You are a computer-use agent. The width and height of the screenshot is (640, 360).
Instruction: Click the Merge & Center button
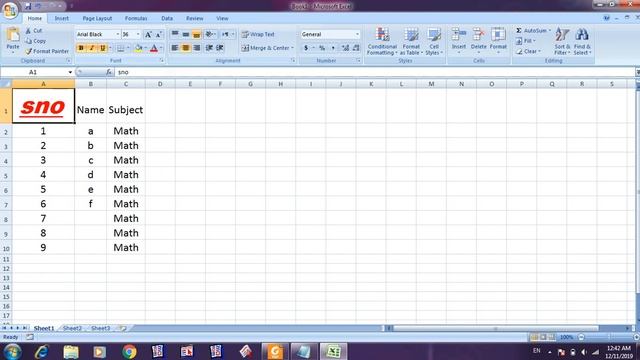(x=265, y=48)
